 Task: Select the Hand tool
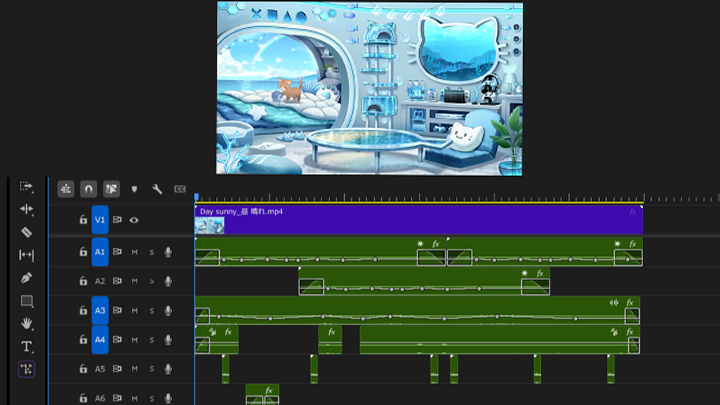pyautogui.click(x=26, y=323)
